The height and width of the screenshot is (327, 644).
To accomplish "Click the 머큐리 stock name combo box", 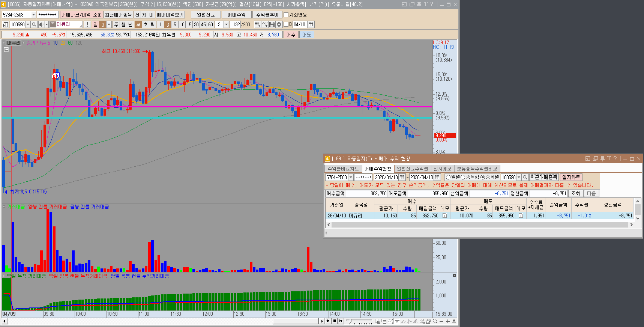I will 66,24.
